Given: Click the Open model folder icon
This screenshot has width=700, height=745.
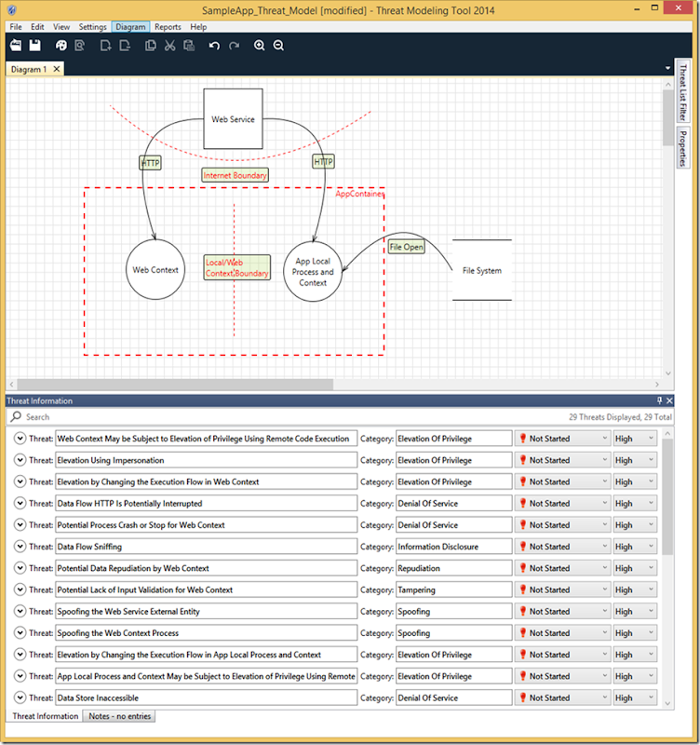Looking at the screenshot, I should [15, 45].
